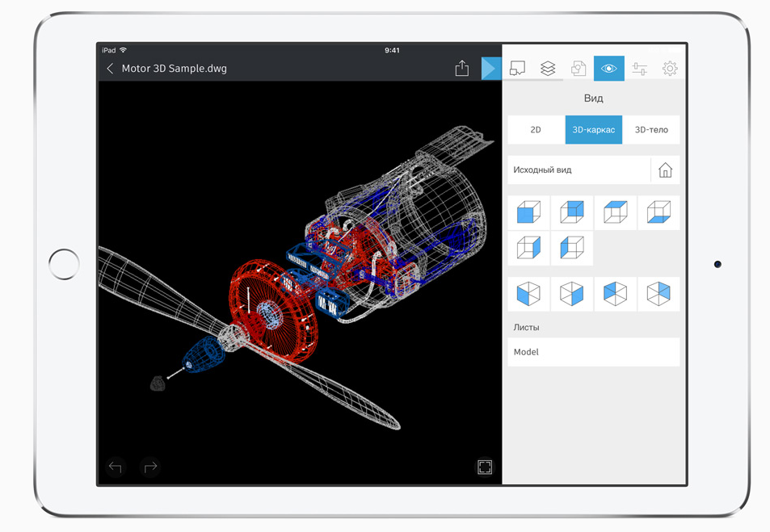This screenshot has height=532, width=770.
Task: Select the Исходный вид row
Action: (594, 170)
